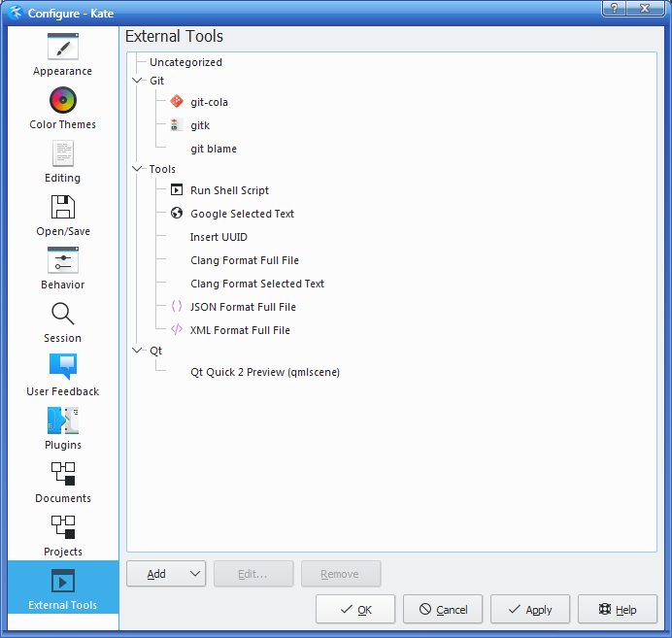Close the Configure - Kate dialog

point(645,8)
